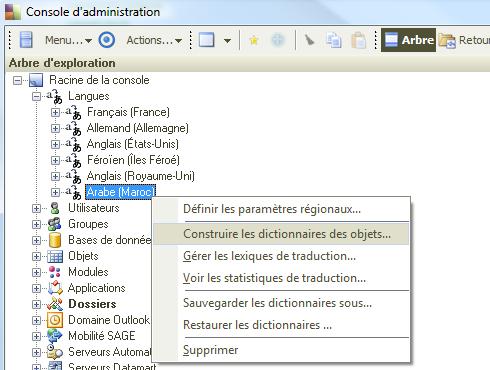Screen dimensions: 490x370
Task: Click the Mobilité SAGE arrows icon
Action: point(55,336)
